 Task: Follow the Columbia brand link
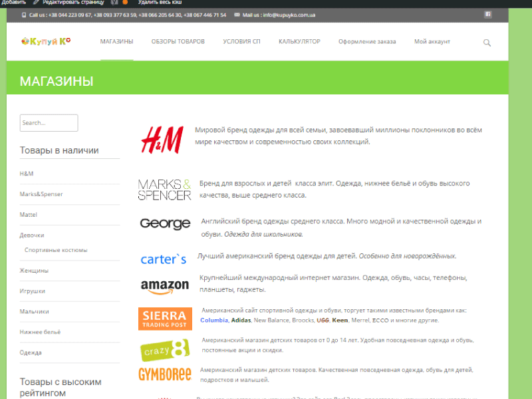point(214,321)
